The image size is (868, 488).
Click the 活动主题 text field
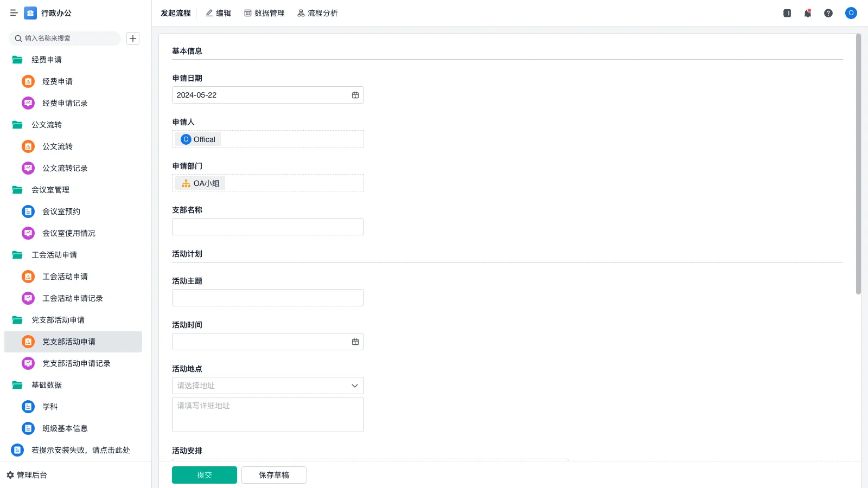268,298
